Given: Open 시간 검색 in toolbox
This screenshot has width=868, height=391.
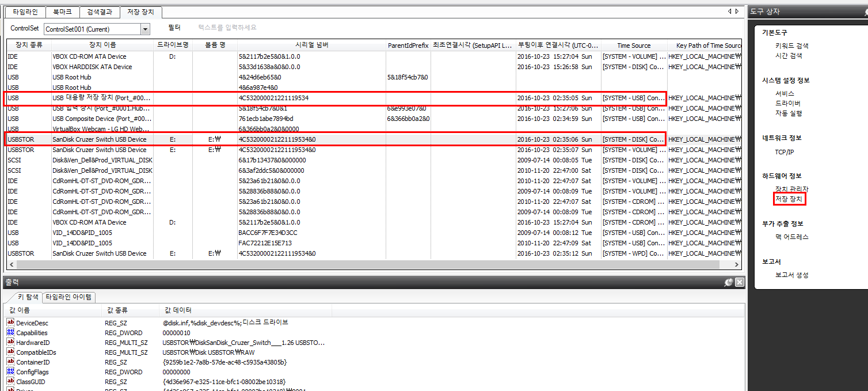Looking at the screenshot, I should pyautogui.click(x=789, y=56).
